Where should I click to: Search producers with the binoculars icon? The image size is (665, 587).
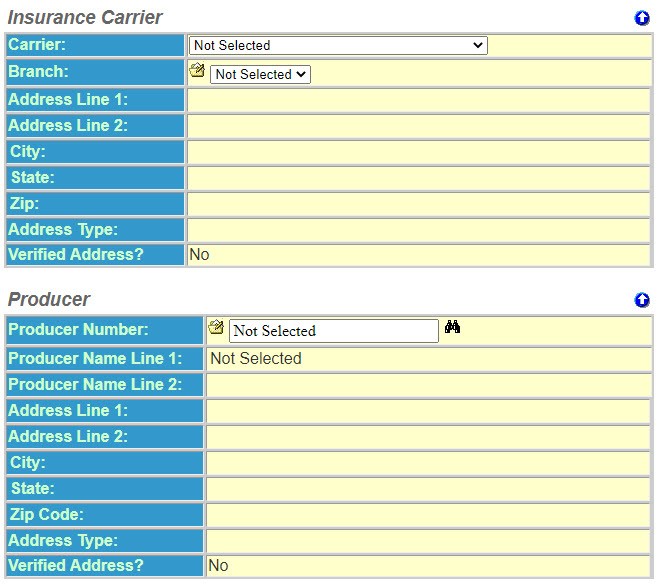[x=452, y=328]
